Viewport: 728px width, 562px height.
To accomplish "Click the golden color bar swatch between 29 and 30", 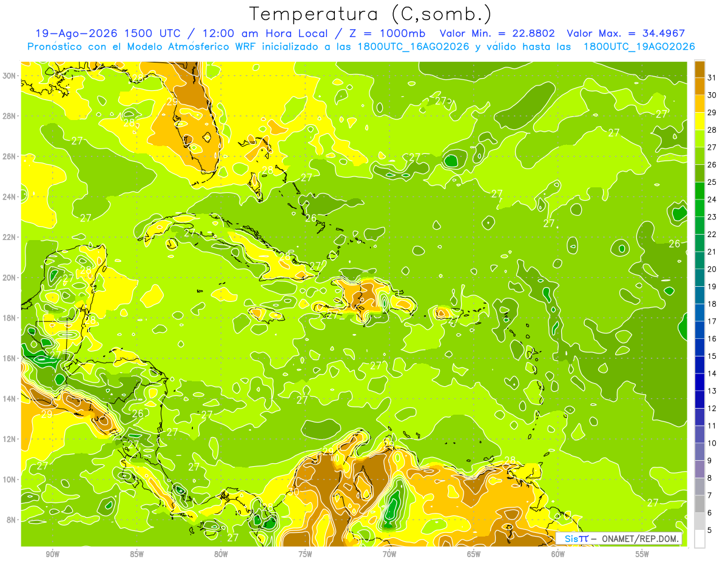I will pos(699,103).
